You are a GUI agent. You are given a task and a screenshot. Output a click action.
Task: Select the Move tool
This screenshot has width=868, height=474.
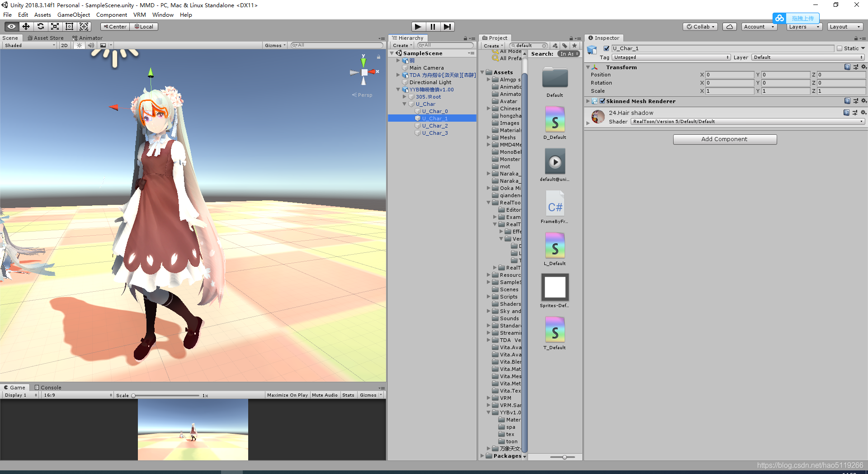click(x=26, y=26)
